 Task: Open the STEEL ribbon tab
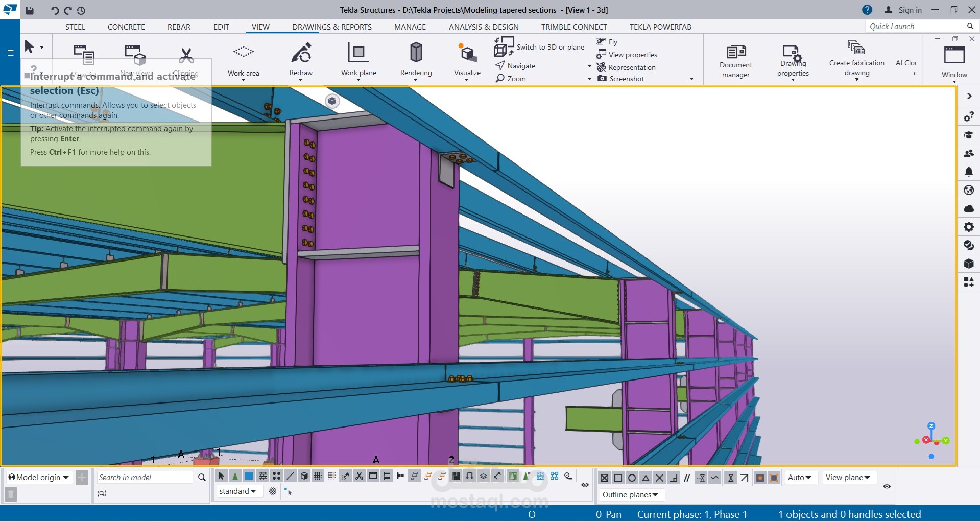click(75, 27)
